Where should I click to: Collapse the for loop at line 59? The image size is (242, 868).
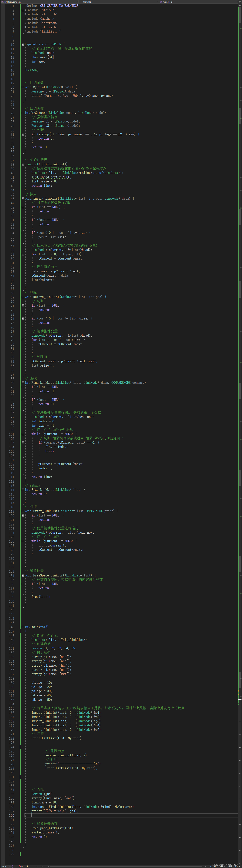23,254
